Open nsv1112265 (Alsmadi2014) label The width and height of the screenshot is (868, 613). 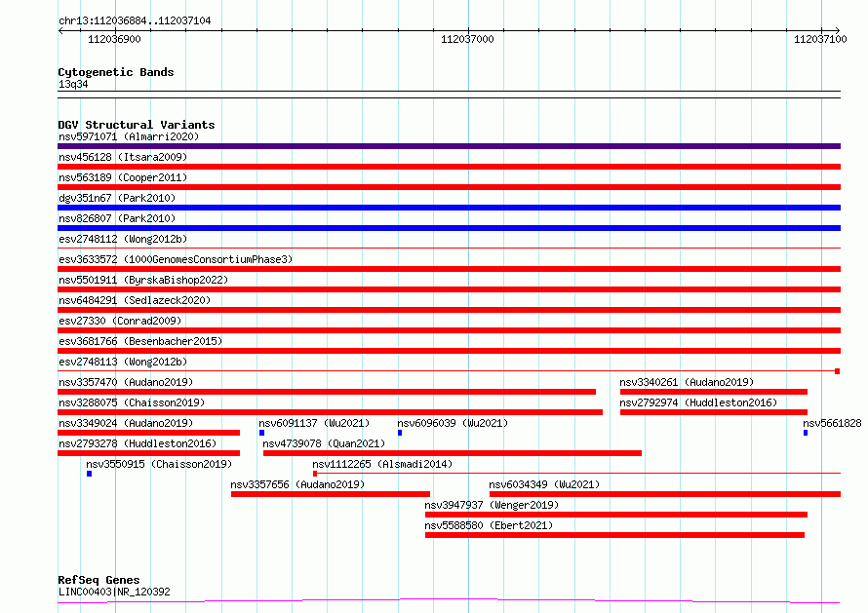coord(382,464)
